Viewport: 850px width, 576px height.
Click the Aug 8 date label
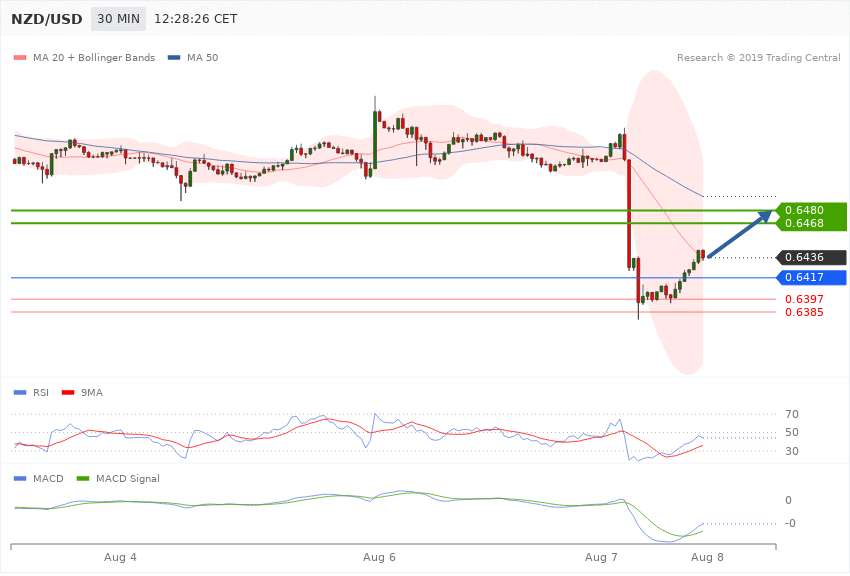(x=707, y=557)
